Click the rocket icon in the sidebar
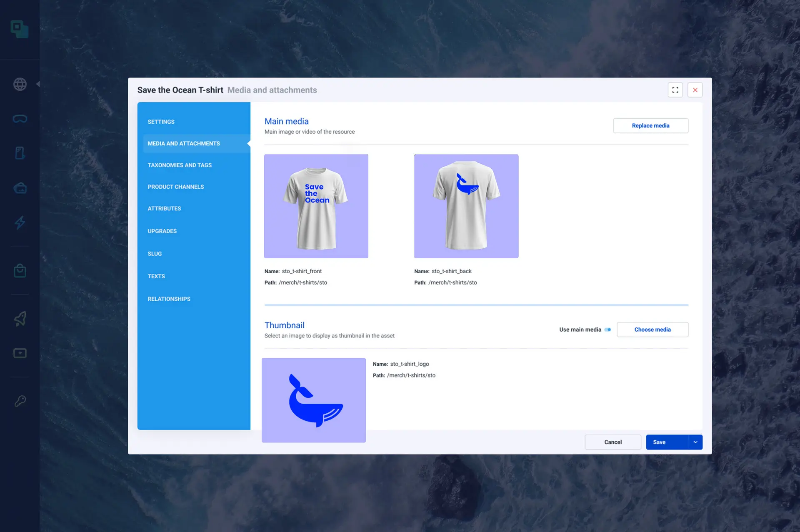This screenshot has height=532, width=800. click(20, 319)
